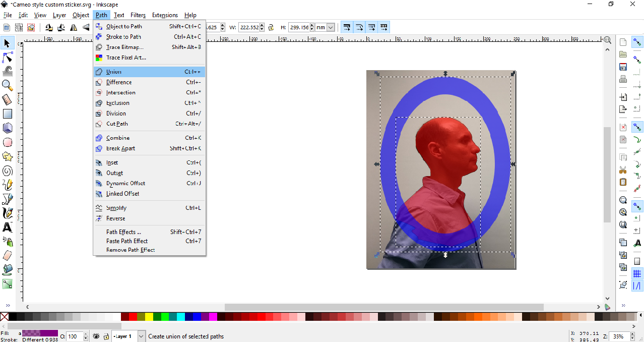Pick the yellow palette swatch
This screenshot has width=644, height=342.
click(x=149, y=317)
